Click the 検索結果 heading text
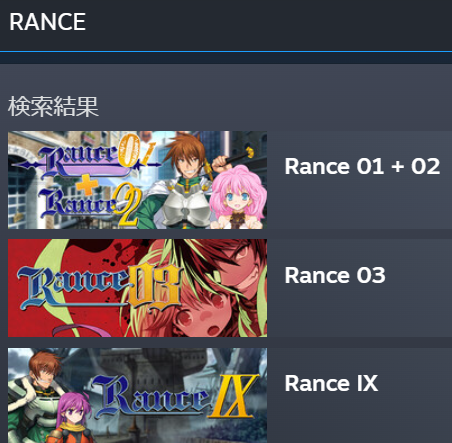 tap(53, 106)
